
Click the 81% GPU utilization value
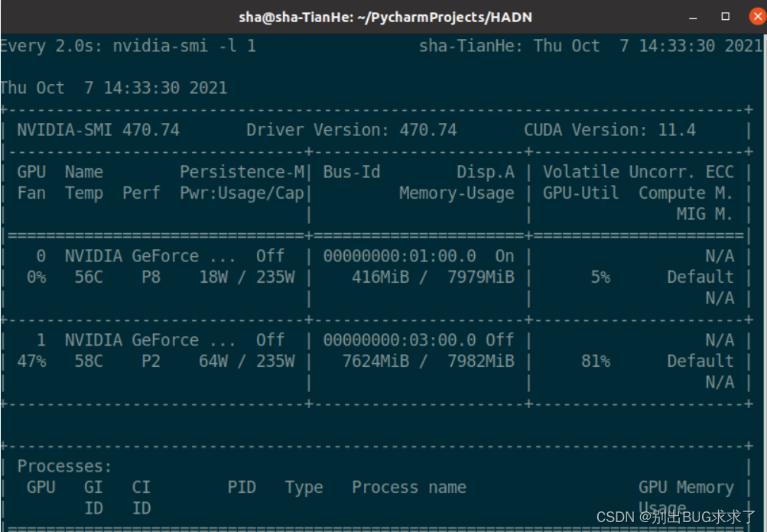click(x=595, y=362)
